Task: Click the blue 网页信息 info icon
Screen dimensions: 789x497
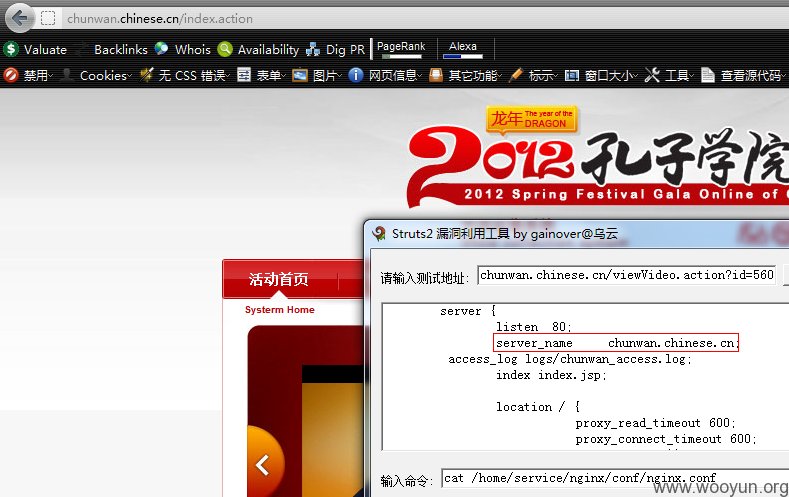Action: coord(356,75)
